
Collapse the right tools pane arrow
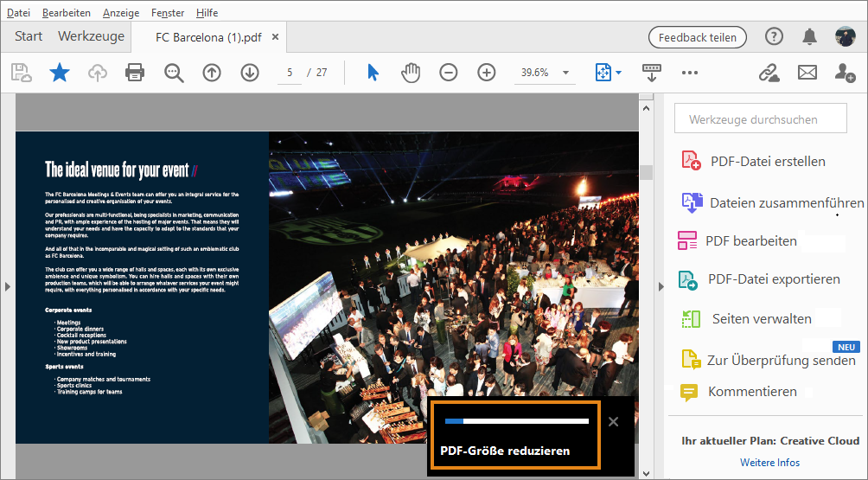point(661,287)
